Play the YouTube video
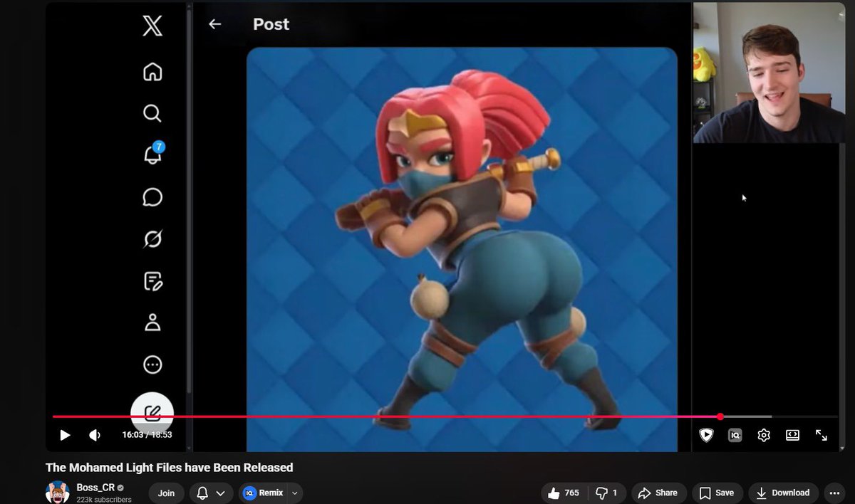The image size is (855, 504). (65, 435)
